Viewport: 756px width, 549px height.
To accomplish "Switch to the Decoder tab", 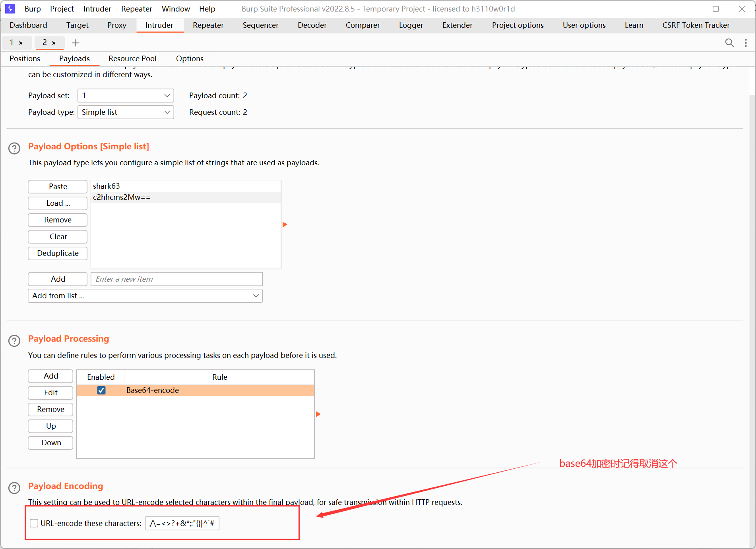I will click(312, 25).
